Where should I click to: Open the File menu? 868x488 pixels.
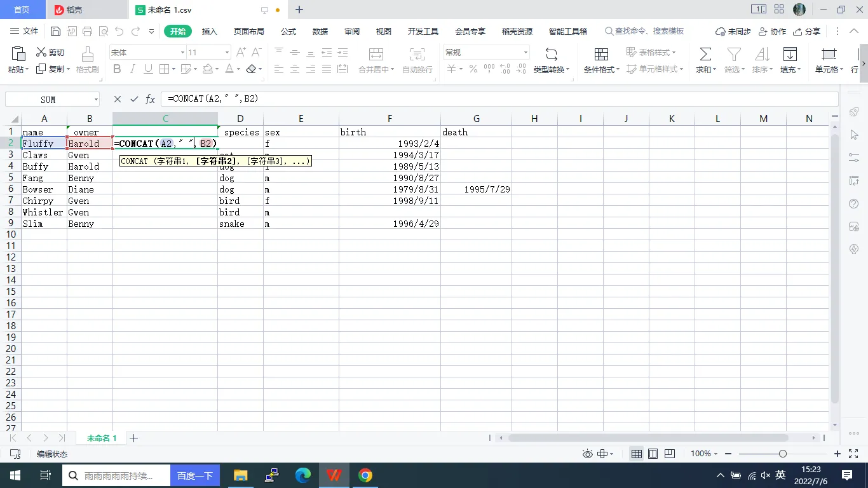pyautogui.click(x=25, y=31)
